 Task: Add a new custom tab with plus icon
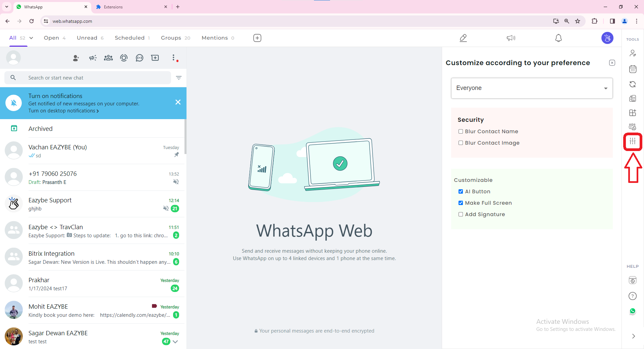[257, 38]
